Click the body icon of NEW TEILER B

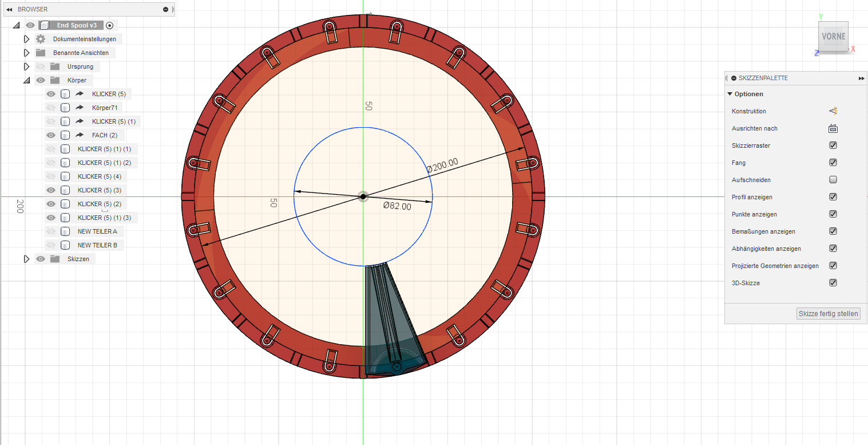coord(65,245)
